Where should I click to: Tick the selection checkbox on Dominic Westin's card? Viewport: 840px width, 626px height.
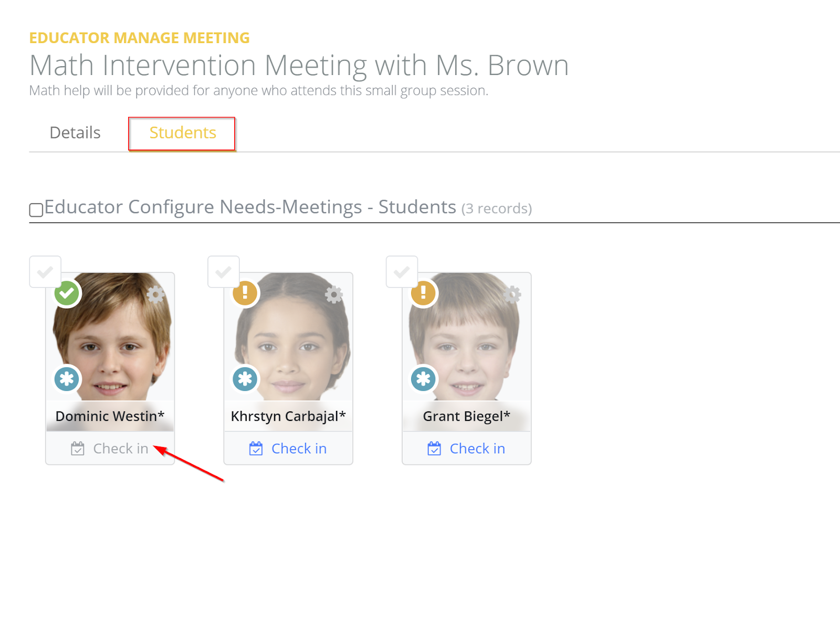click(x=45, y=272)
